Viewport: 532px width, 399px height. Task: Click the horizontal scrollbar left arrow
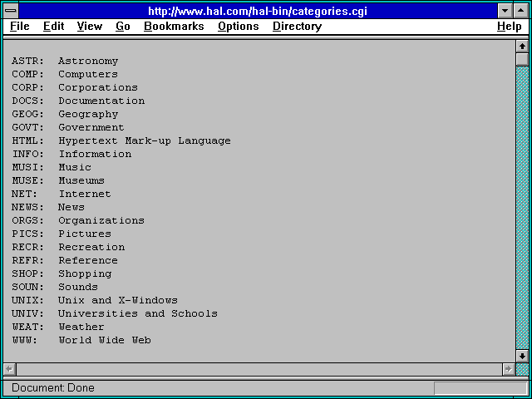pyautogui.click(x=10, y=369)
